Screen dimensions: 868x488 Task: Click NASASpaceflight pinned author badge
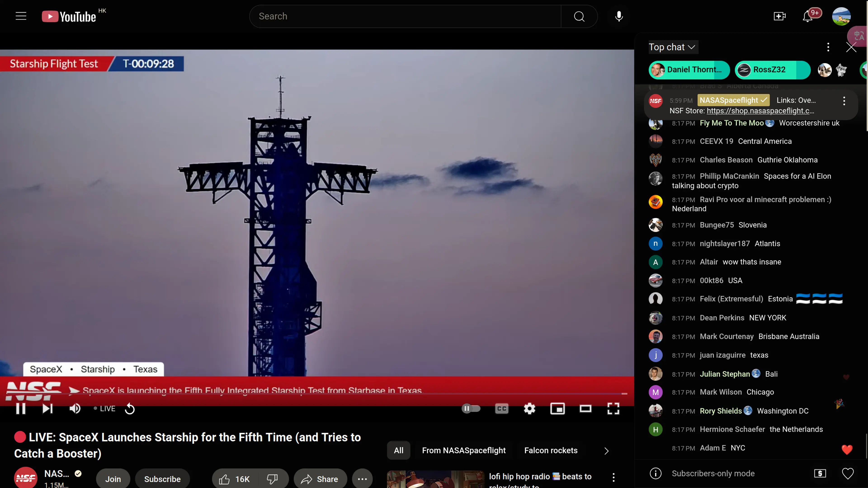coord(733,100)
